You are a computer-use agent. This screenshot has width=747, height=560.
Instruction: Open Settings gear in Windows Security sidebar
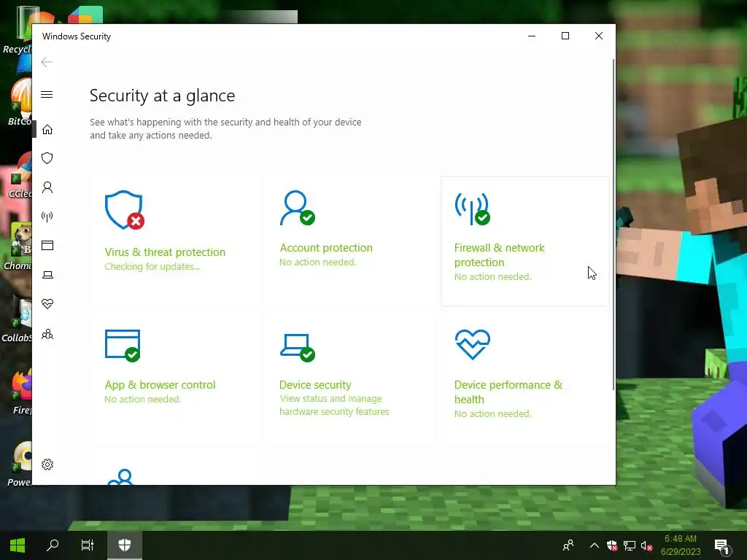pos(47,464)
